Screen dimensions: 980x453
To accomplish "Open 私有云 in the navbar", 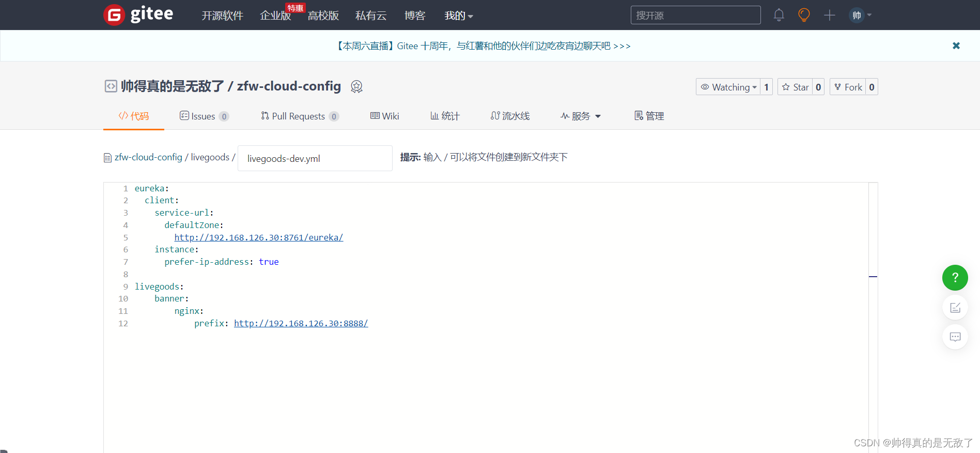I will 371,16.
